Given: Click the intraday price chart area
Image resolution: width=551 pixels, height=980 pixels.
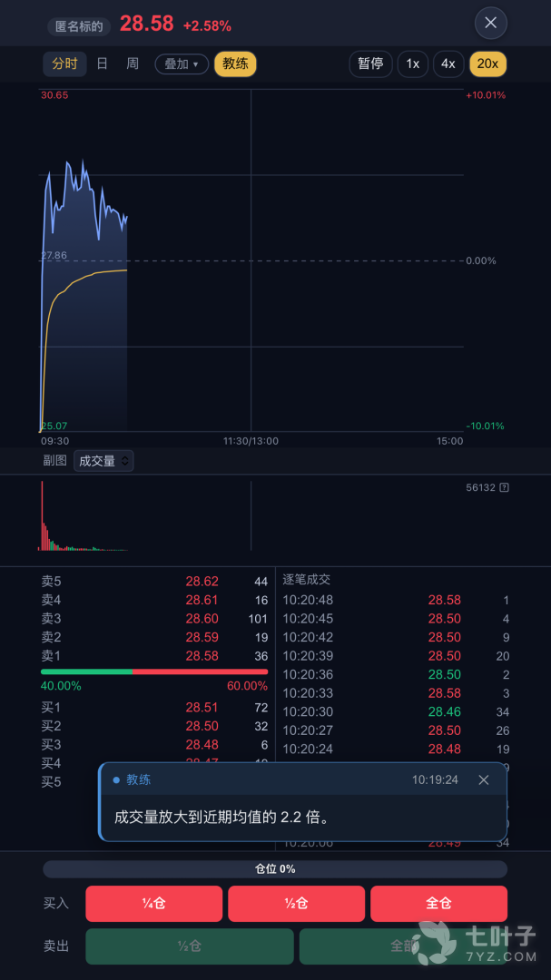Looking at the screenshot, I should tap(251, 260).
